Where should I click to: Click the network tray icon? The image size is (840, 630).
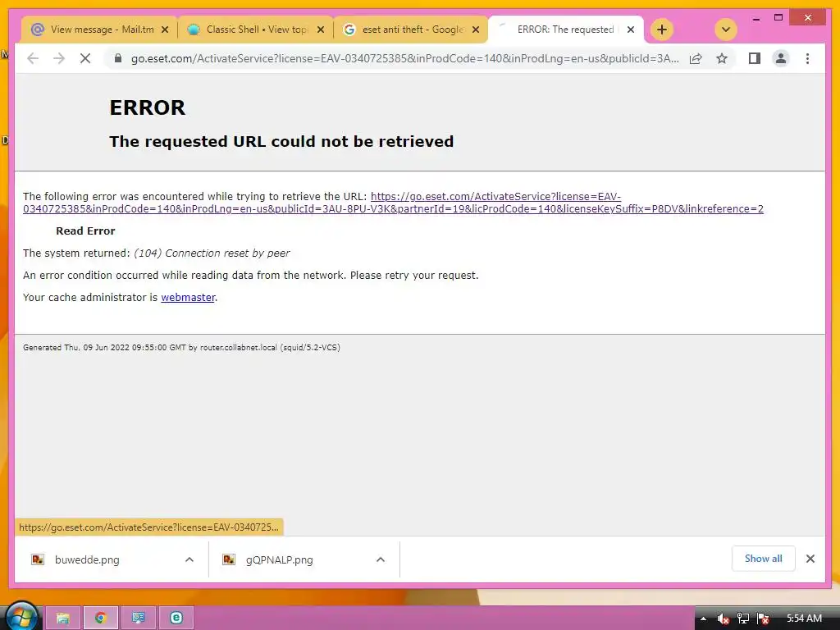pyautogui.click(x=743, y=619)
